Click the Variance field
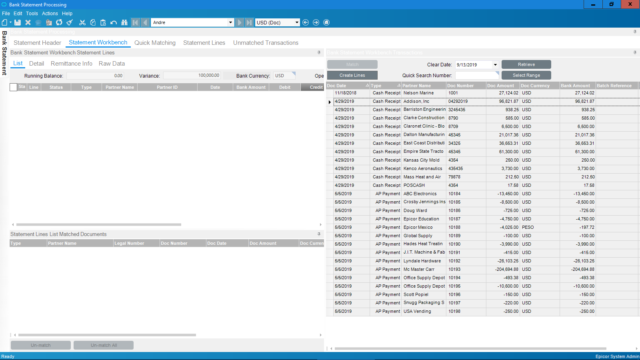This screenshot has height=360, width=640. point(192,76)
